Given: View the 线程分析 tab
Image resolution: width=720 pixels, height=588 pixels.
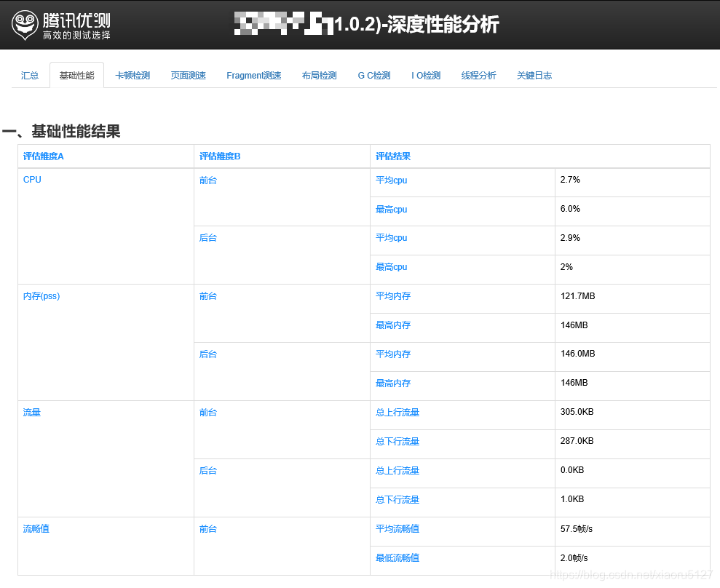Looking at the screenshot, I should coord(478,75).
